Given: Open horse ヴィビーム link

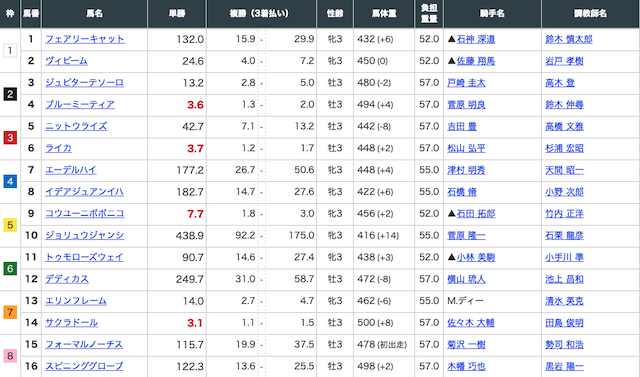Looking at the screenshot, I should (x=66, y=61).
